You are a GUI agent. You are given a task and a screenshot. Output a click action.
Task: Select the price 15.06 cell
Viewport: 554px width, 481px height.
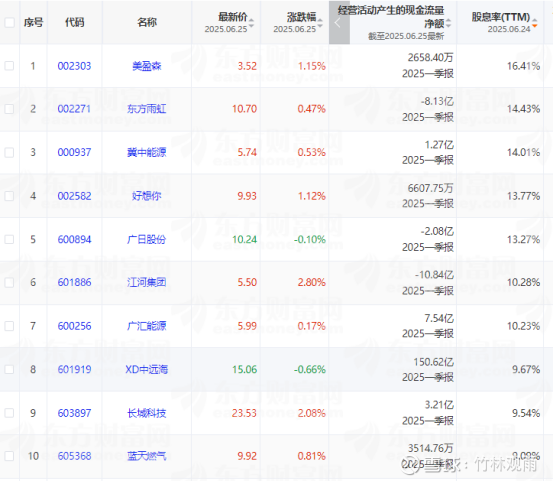click(x=244, y=369)
